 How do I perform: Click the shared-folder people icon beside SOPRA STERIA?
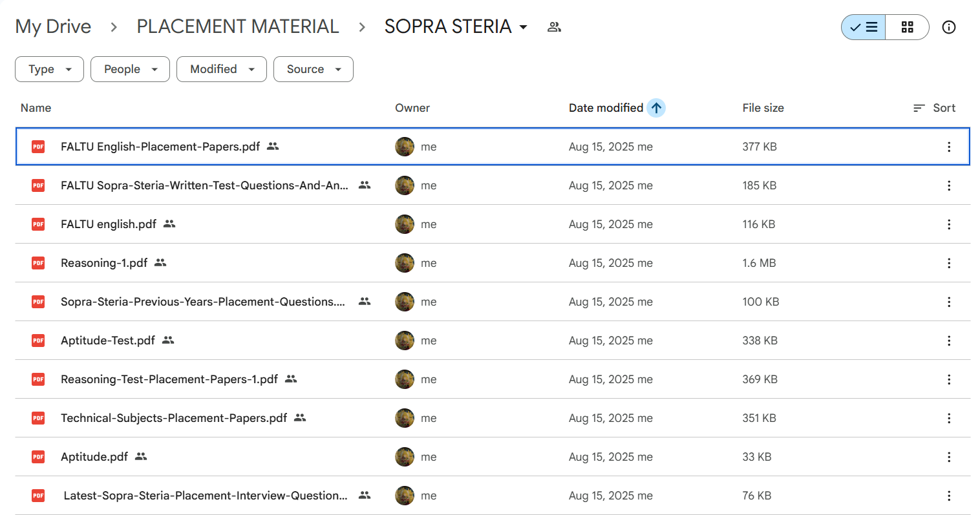pyautogui.click(x=554, y=27)
